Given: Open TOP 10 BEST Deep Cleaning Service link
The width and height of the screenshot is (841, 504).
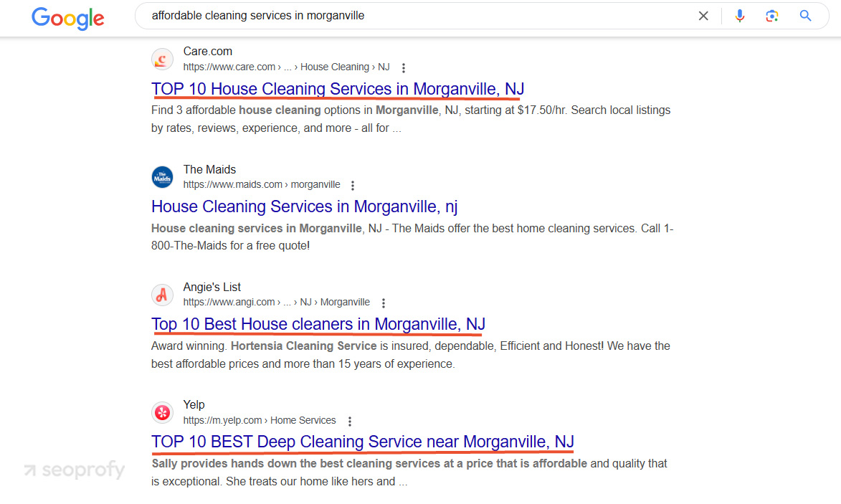Looking at the screenshot, I should 363,442.
